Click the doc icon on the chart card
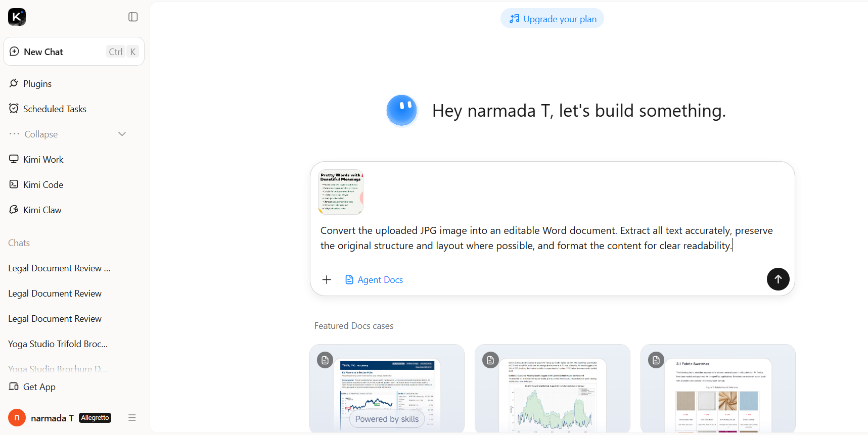Screen dimensions: 868x435 point(490,360)
